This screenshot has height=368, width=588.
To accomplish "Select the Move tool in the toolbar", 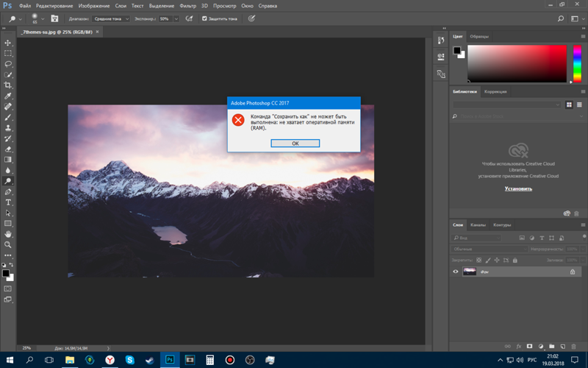I will 8,43.
